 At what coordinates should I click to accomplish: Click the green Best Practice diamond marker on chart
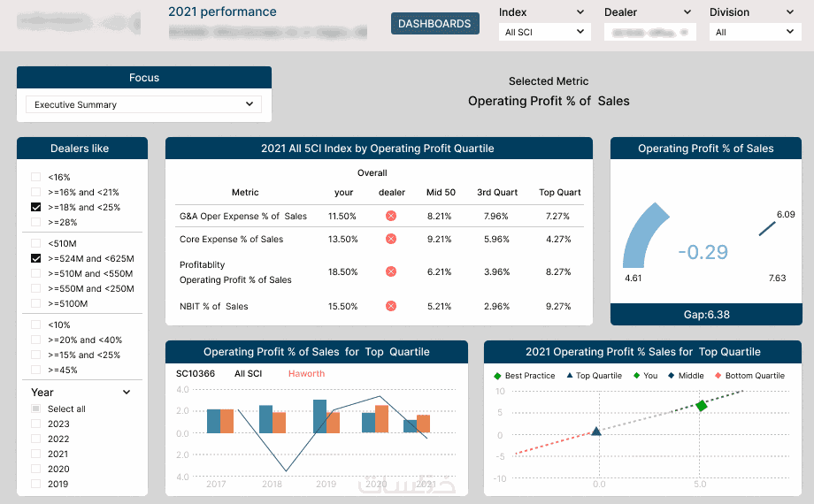click(702, 405)
